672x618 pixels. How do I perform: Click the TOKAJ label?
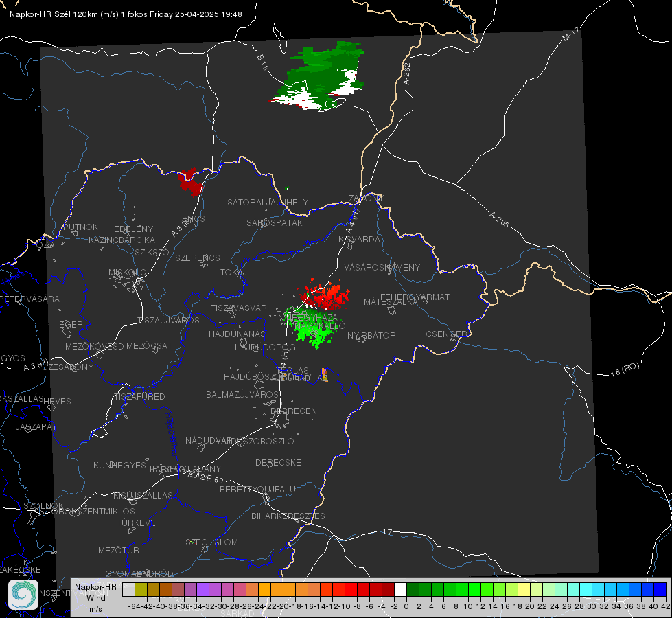(233, 273)
